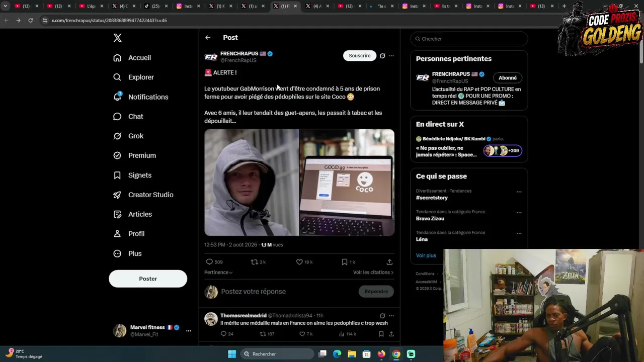Viewport: 644px width, 362px height.
Task: Click the Grok icon on Thomasrealmadrid's reply
Action: pyautogui.click(x=382, y=316)
